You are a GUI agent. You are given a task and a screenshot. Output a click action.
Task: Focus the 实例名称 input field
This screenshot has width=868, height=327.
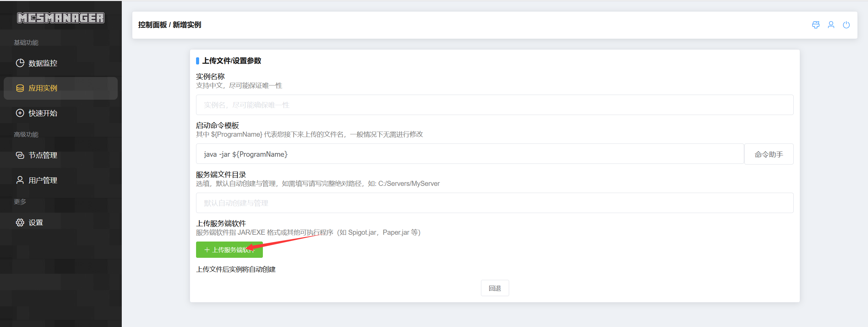coord(494,105)
